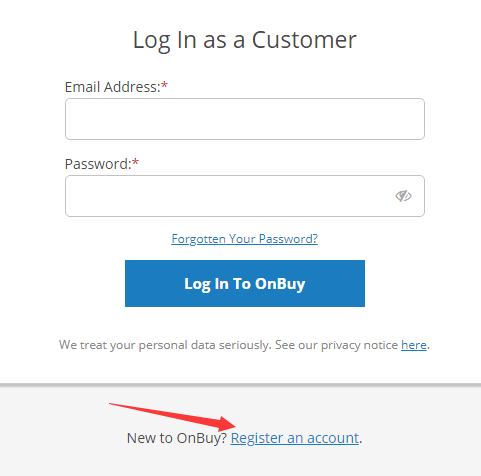Start password recovery via the forgotten password link
This screenshot has width=481, height=476.
[x=245, y=239]
